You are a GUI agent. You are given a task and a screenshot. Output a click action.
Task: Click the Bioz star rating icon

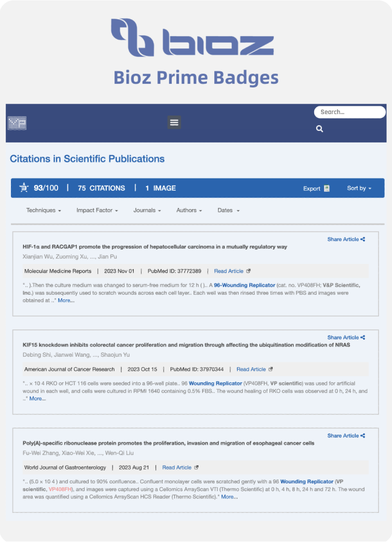pyautogui.click(x=24, y=188)
